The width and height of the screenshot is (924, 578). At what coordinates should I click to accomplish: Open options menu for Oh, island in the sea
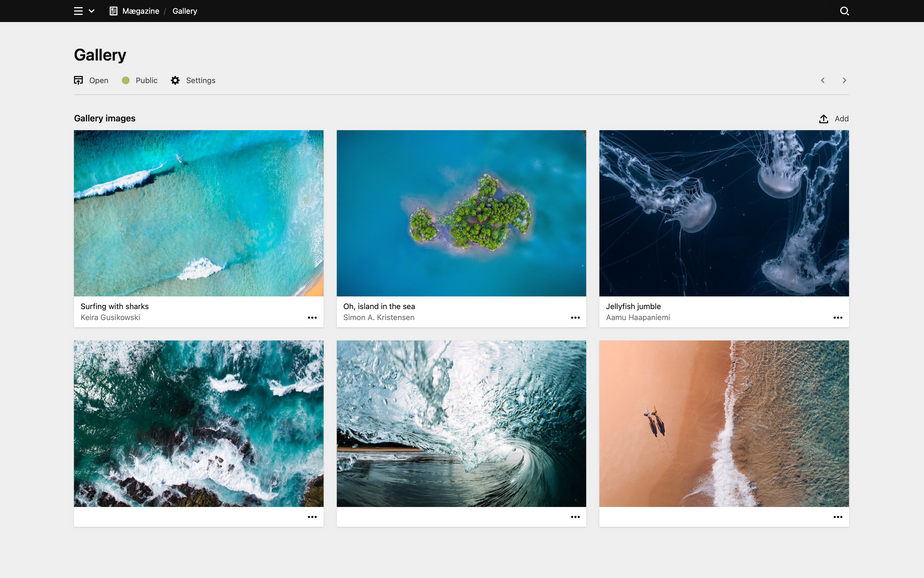click(x=575, y=318)
